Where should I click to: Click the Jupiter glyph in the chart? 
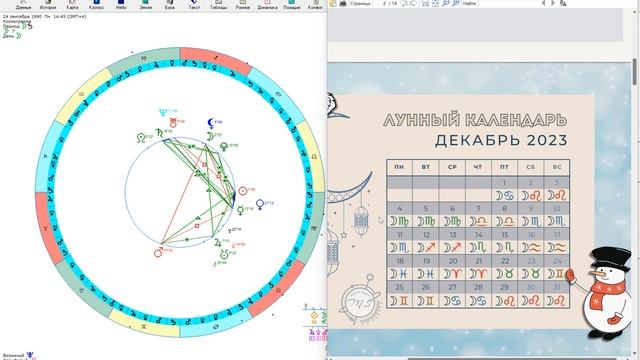point(218,242)
